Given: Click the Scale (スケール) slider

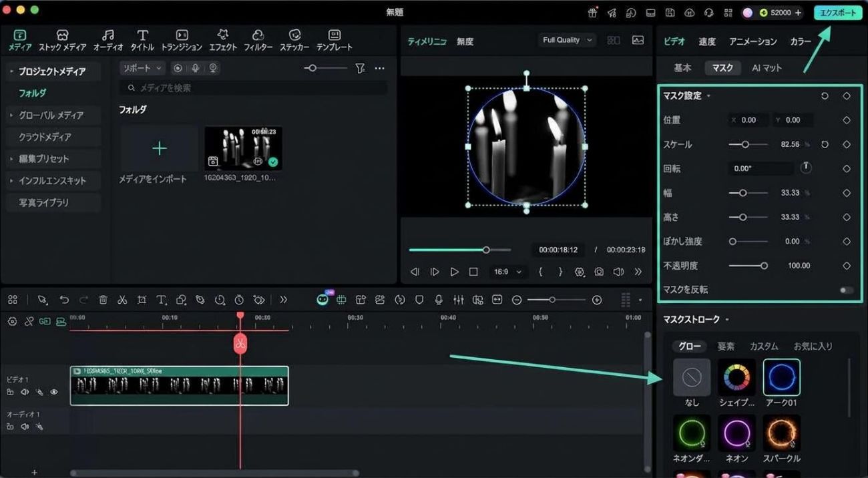Looking at the screenshot, I should (748, 144).
